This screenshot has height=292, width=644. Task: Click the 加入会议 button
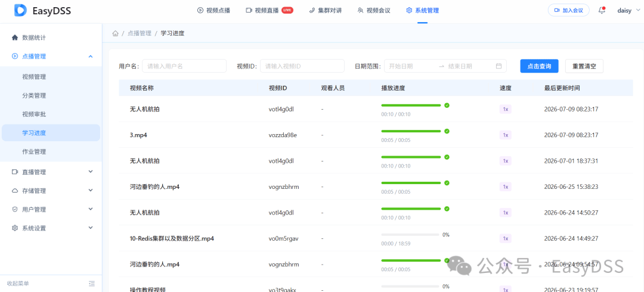point(568,10)
